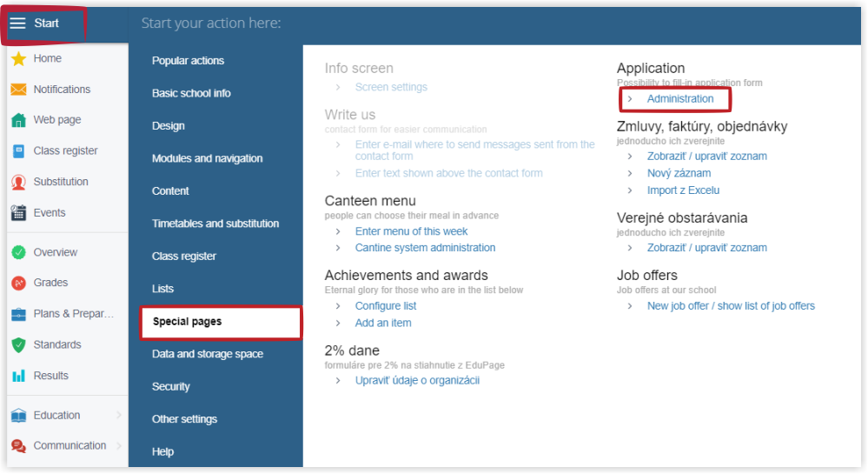This screenshot has width=868, height=474.
Task: Open Home via the star icon
Action: tap(19, 59)
